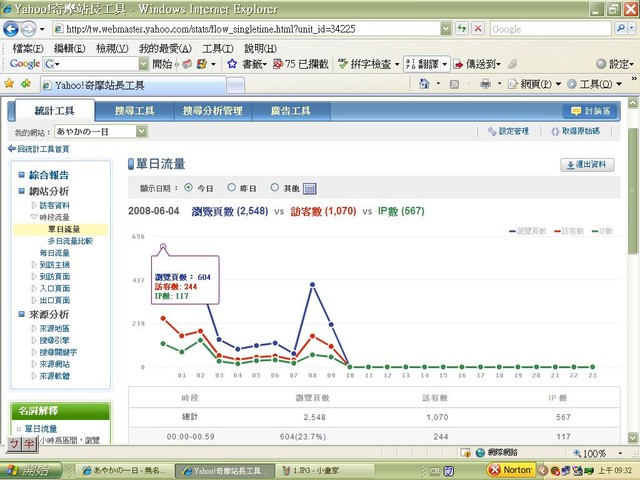Expand the source region tree item
Viewport: 640px width, 480px height.
coord(34,328)
